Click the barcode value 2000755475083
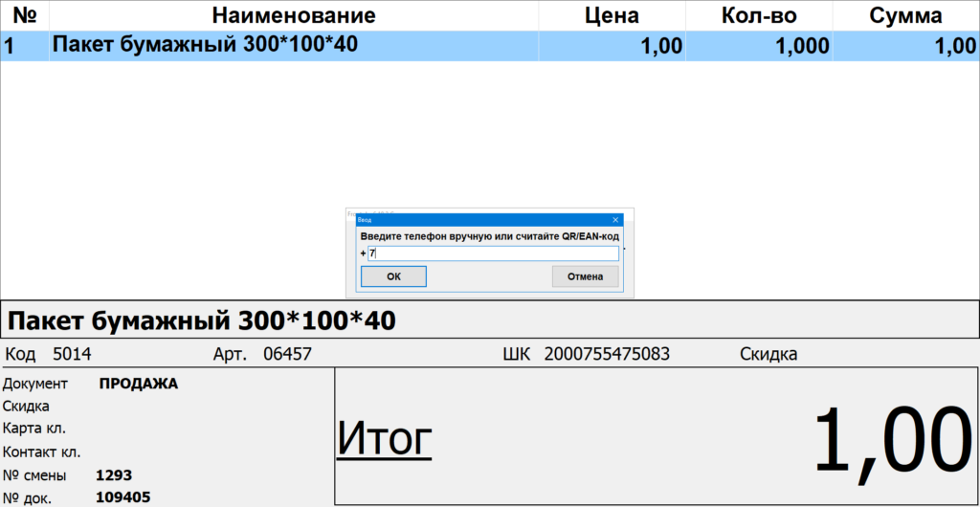980x507 pixels. pos(607,355)
